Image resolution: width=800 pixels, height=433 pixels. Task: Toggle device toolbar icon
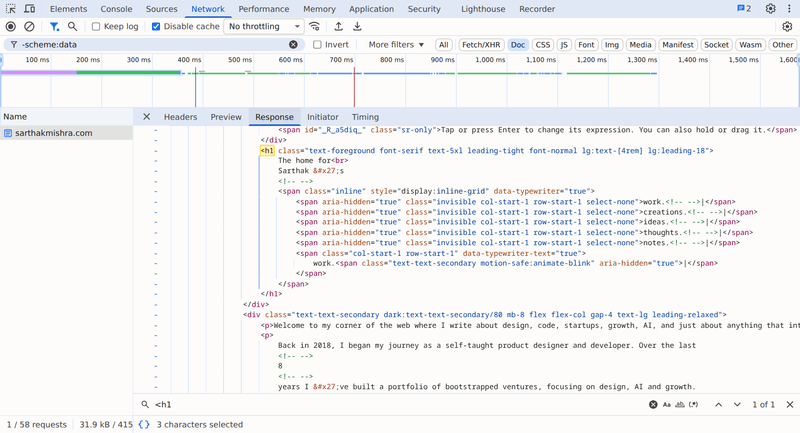pyautogui.click(x=30, y=9)
